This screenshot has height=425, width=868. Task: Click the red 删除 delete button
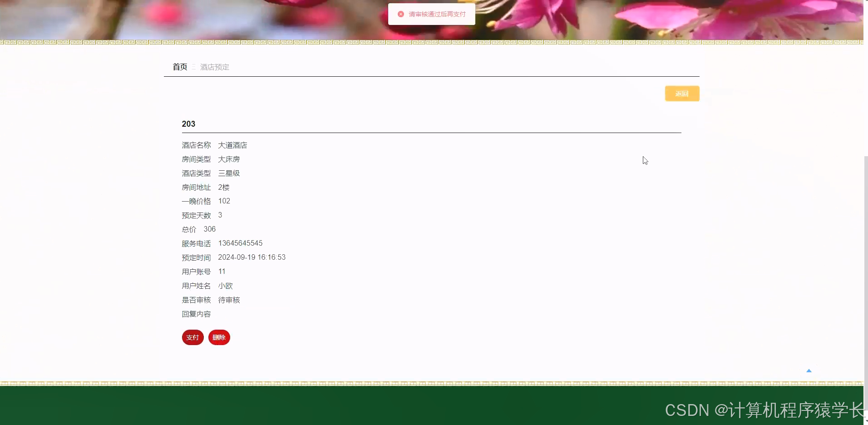coord(219,337)
